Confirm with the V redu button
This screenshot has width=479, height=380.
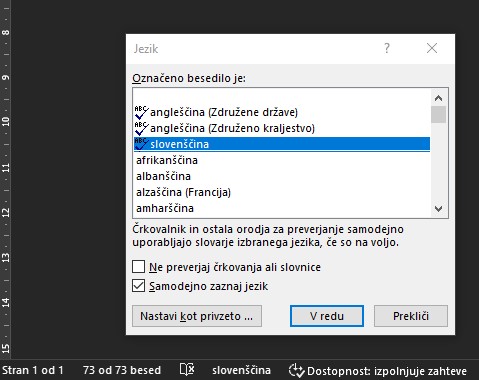(327, 316)
